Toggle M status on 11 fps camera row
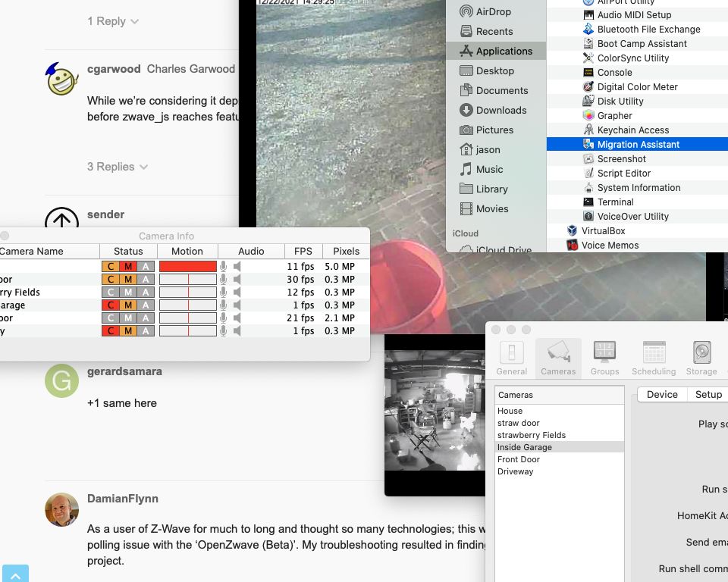Screen dimensions: 728x582 point(128,267)
